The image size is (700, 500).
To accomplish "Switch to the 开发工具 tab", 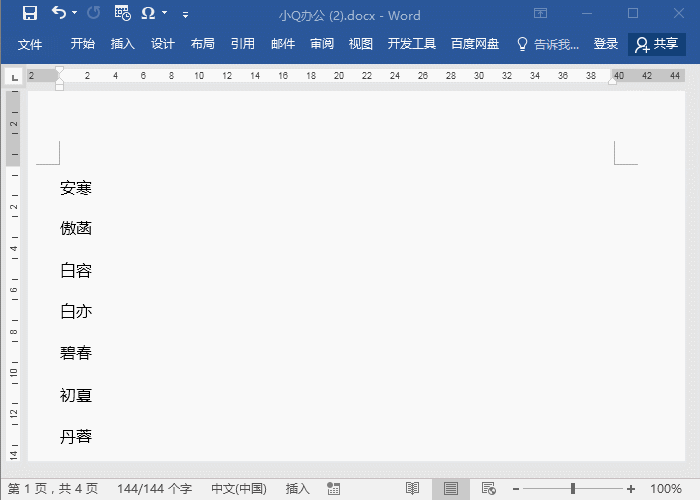I will tap(412, 44).
